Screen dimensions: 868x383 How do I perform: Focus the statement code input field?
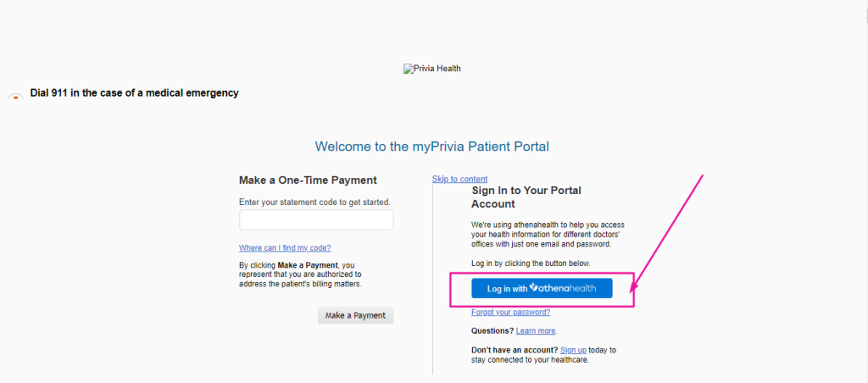316,219
